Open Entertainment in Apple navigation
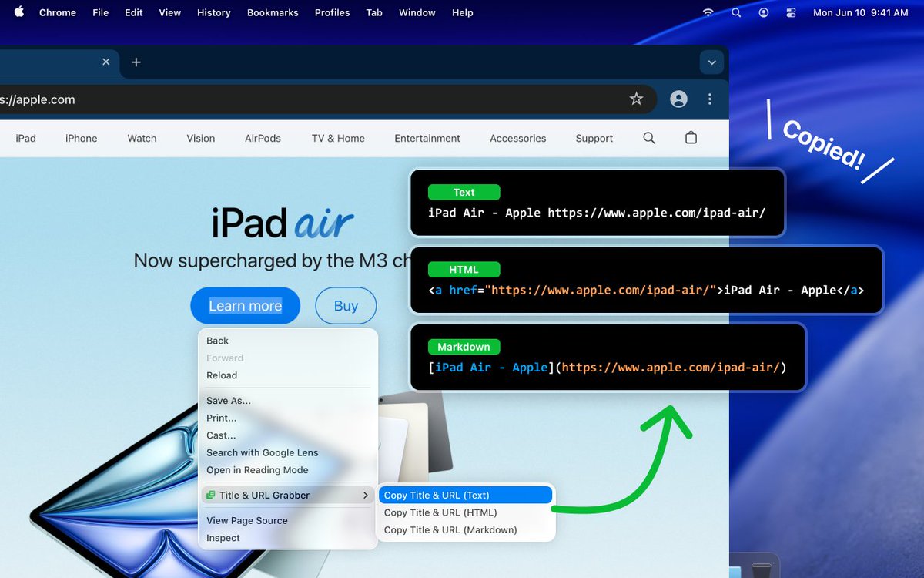This screenshot has width=924, height=578. [x=427, y=139]
